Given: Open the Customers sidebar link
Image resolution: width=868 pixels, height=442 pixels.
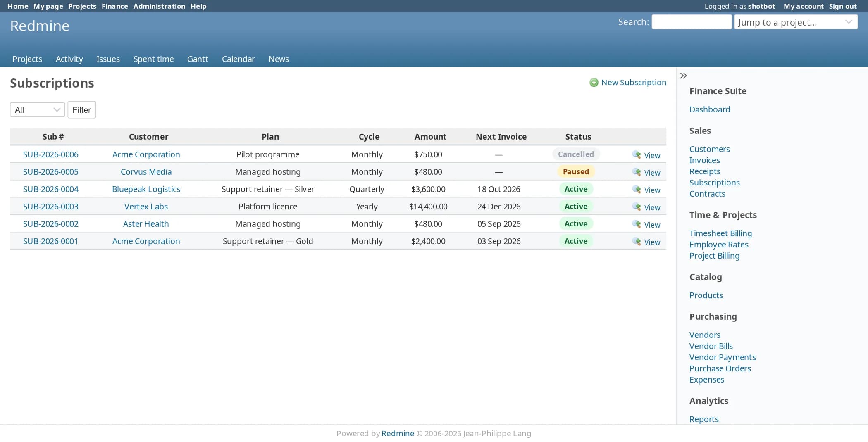Looking at the screenshot, I should pyautogui.click(x=710, y=149).
